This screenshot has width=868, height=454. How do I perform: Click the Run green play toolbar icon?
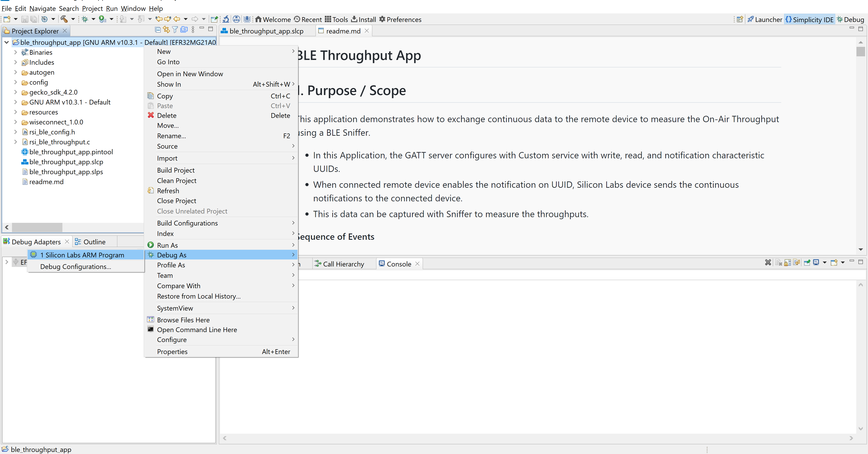[102, 19]
